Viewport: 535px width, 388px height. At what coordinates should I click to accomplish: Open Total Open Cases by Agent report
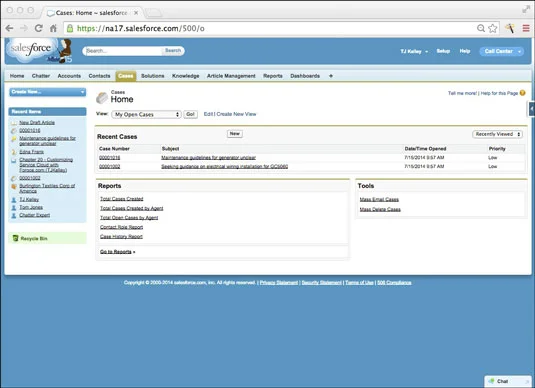point(129,217)
